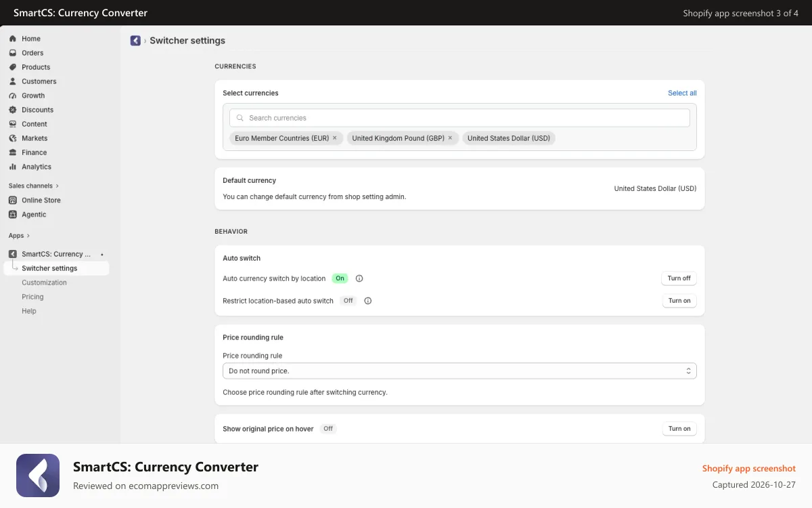Screen dimensions: 812x508
Task: Open SmartCS: Currency app entry
Action: [x=57, y=254]
